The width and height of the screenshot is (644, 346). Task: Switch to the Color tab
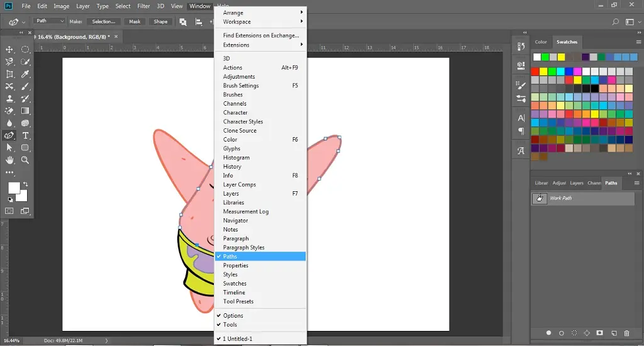coord(540,42)
